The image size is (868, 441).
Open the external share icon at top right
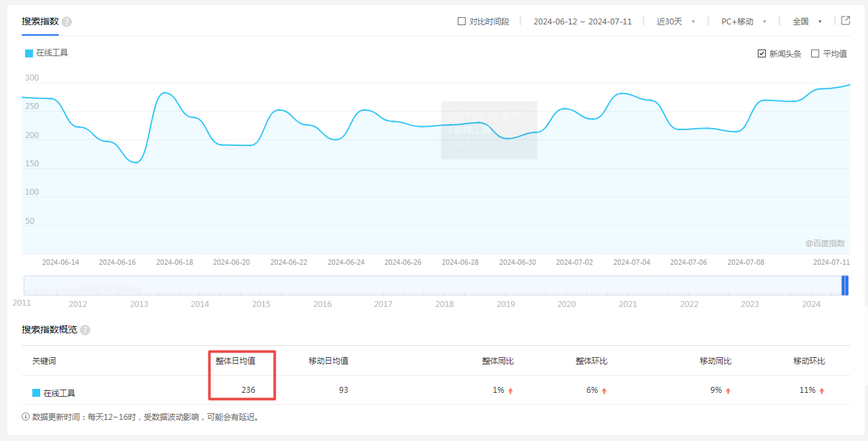coord(846,20)
